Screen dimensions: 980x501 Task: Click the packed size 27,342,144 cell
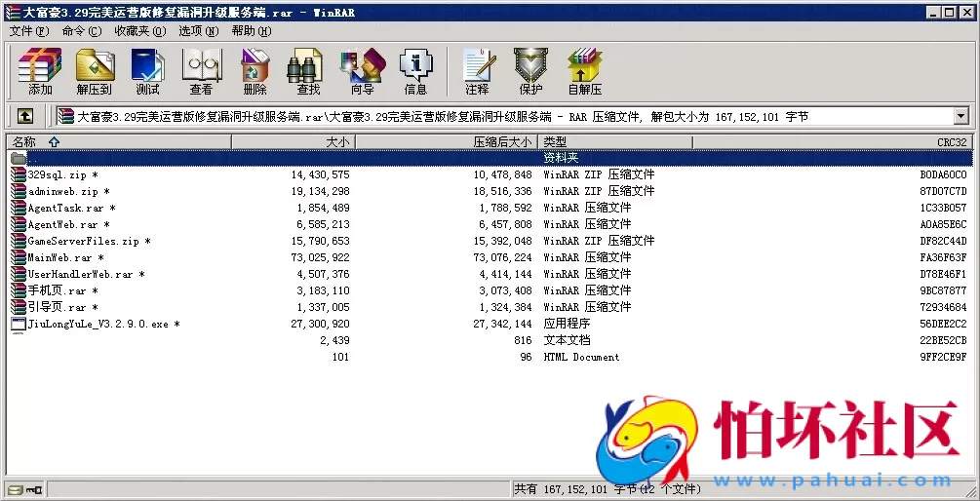(502, 325)
